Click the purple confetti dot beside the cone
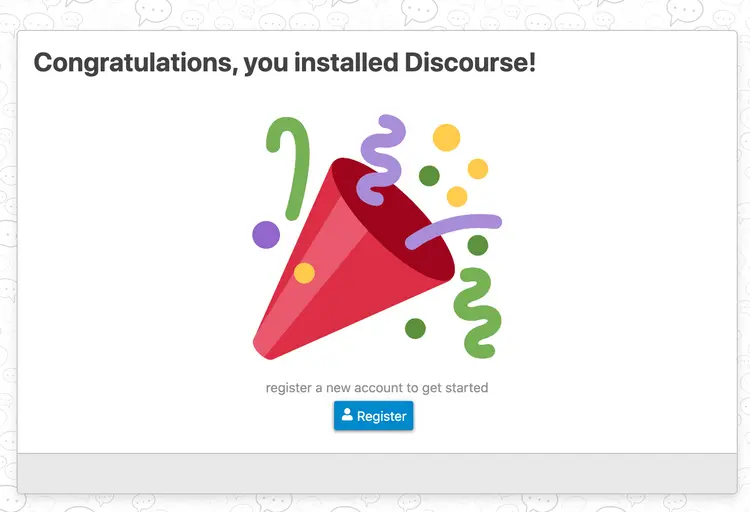The image size is (750, 512). click(266, 234)
